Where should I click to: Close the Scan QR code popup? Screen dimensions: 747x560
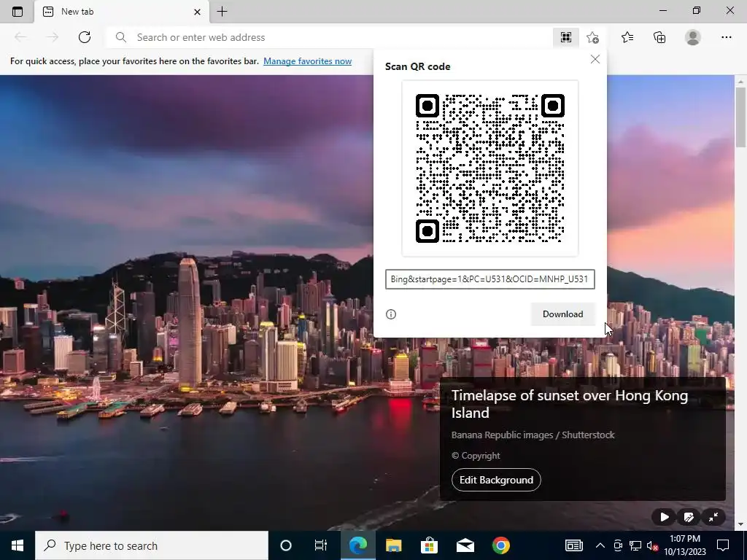pos(595,60)
